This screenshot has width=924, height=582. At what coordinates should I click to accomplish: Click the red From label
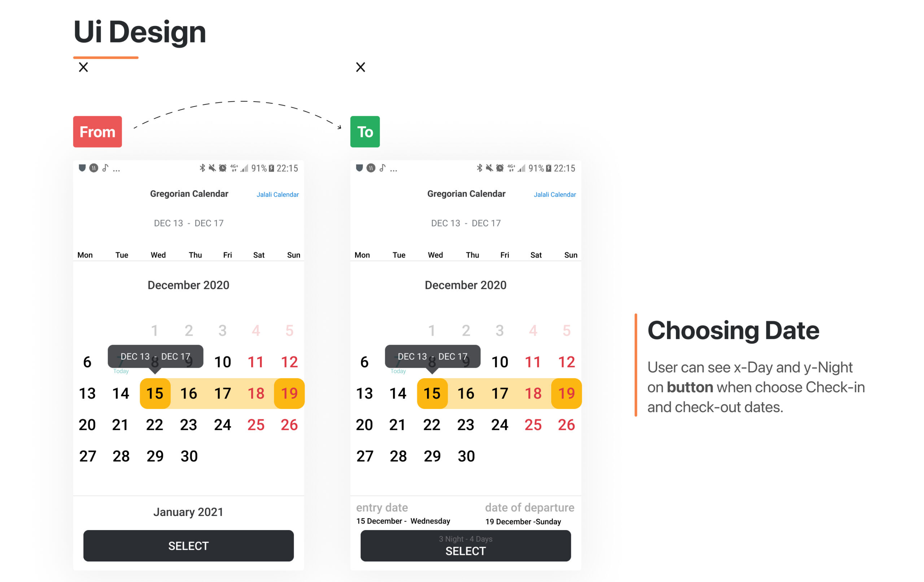pos(97,132)
